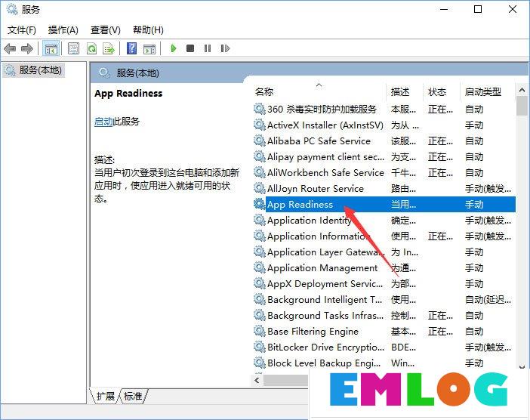Click the 手动 startup type of App Readiness
The width and height of the screenshot is (530, 420).
[x=474, y=205]
